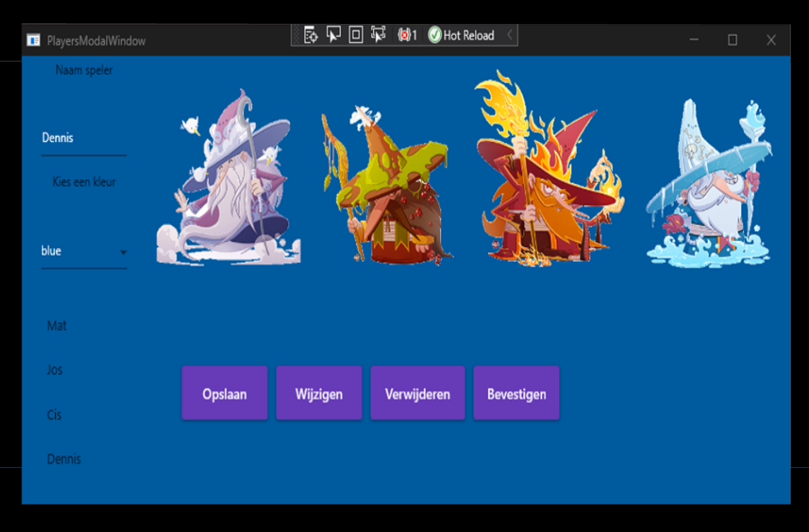This screenshot has width=809, height=532.
Task: Collapse the debug toolbar with the chevron
Action: 509,35
